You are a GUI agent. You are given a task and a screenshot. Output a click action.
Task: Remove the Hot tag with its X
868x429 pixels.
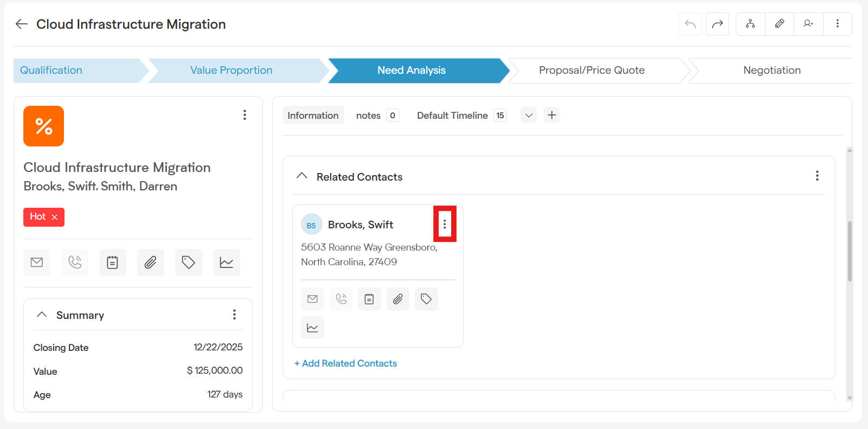[54, 217]
